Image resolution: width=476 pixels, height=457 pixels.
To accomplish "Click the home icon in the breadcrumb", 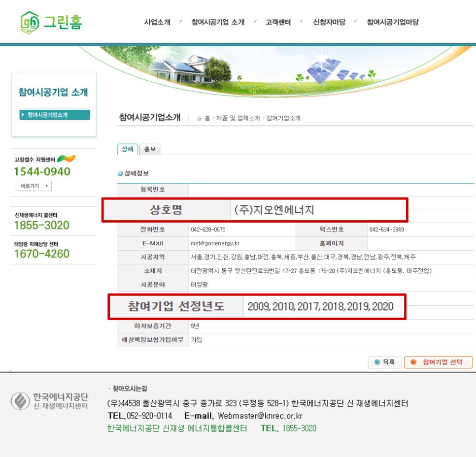I will [x=199, y=118].
